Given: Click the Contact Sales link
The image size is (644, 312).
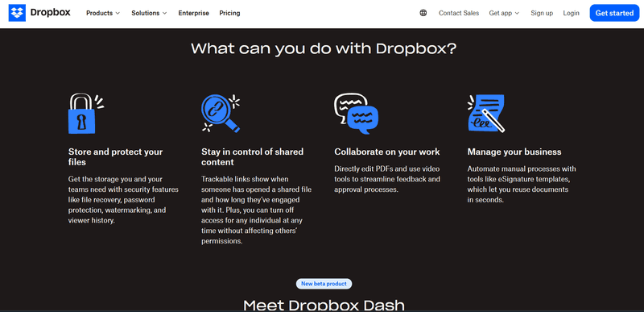Looking at the screenshot, I should tap(459, 13).
